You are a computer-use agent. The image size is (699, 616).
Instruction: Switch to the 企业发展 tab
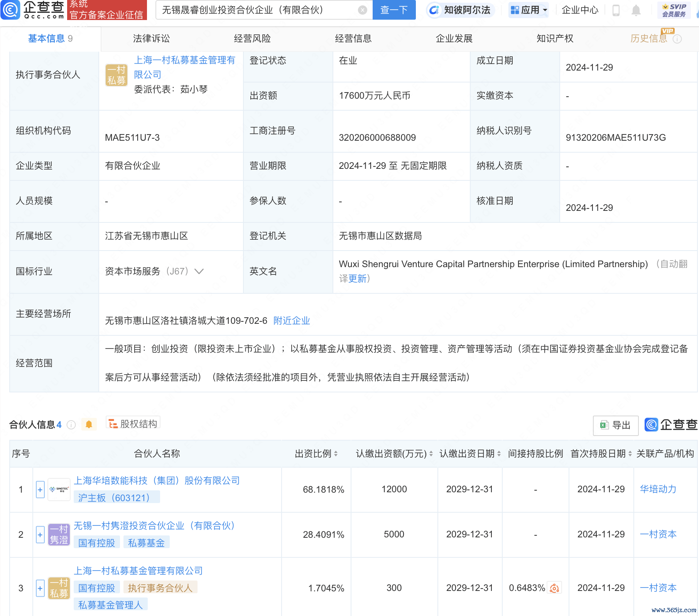point(454,39)
